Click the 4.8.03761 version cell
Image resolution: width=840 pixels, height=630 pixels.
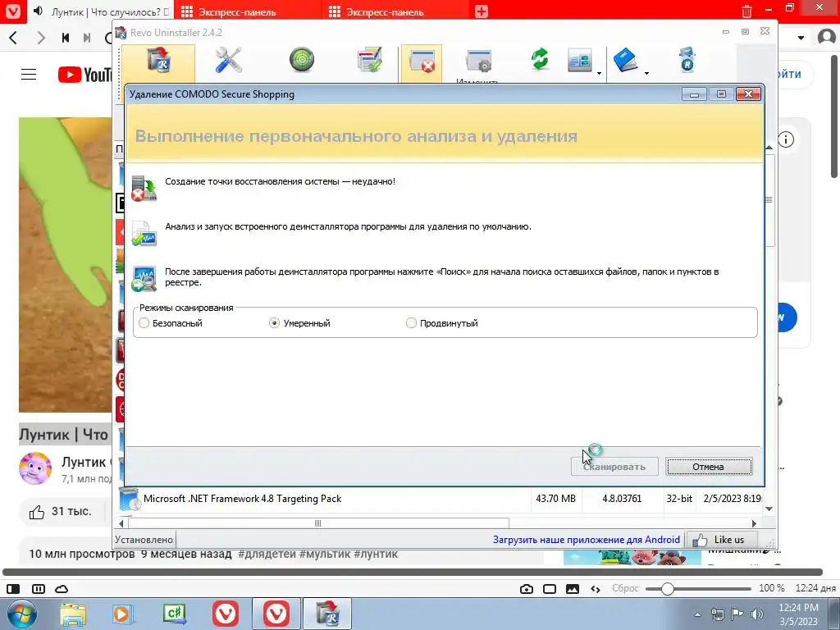(x=622, y=499)
